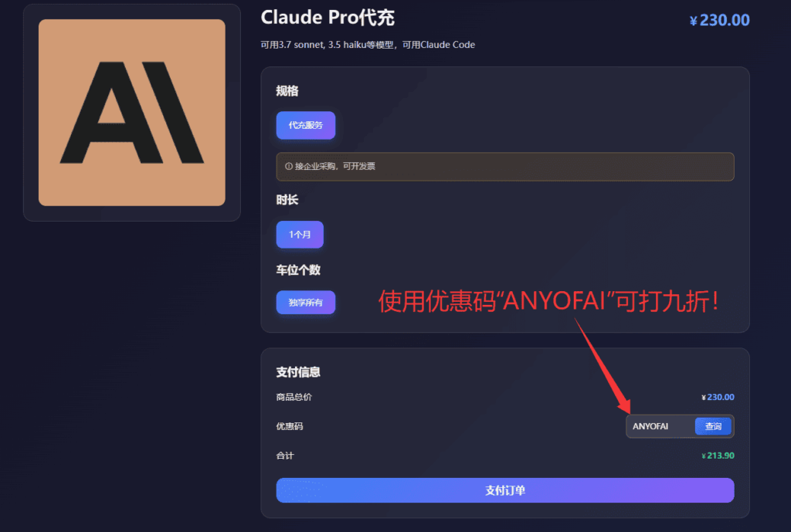The height and width of the screenshot is (532, 791).
Task: Click the ¥213.90 total amount
Action: pos(718,456)
